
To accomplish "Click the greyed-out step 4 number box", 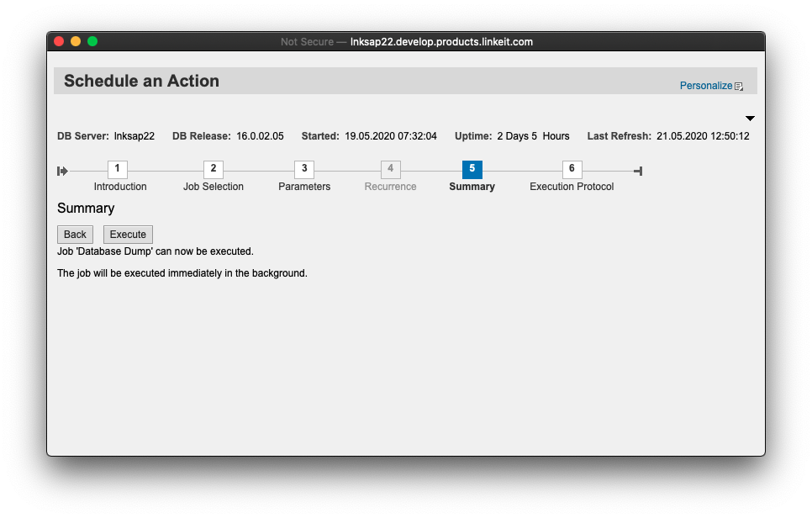I will [390, 169].
